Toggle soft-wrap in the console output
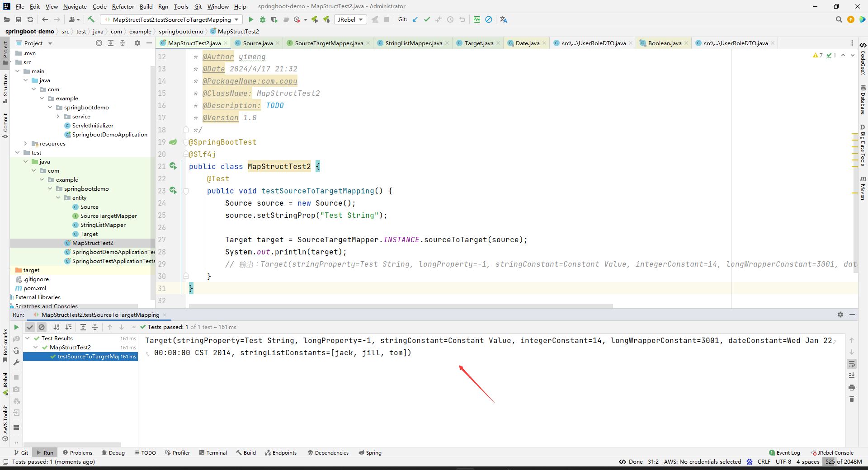 pyautogui.click(x=852, y=364)
